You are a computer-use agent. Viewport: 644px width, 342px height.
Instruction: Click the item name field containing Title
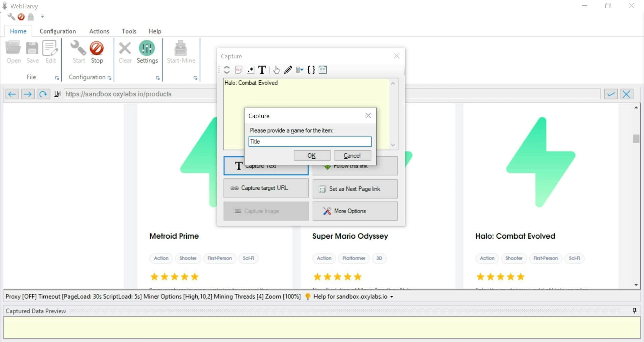(310, 141)
